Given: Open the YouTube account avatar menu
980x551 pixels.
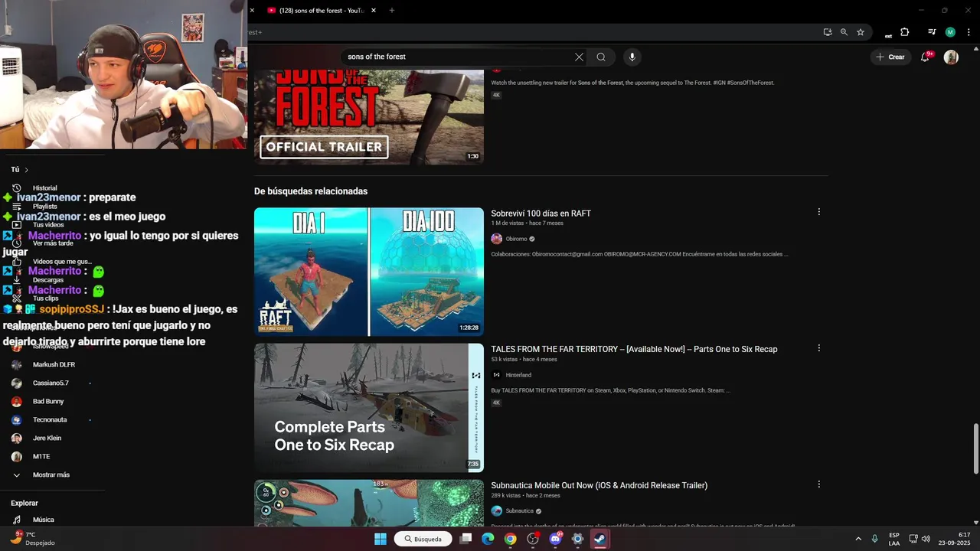Looking at the screenshot, I should pos(951,57).
